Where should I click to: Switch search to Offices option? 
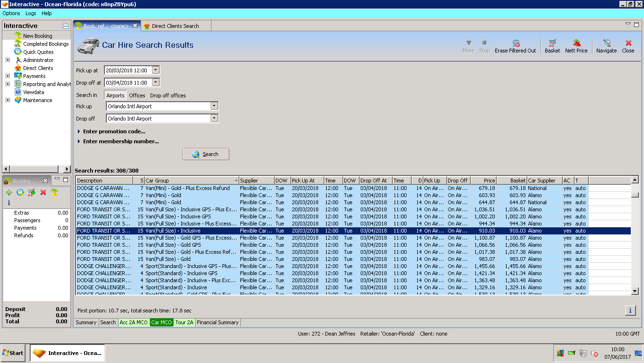pyautogui.click(x=137, y=95)
